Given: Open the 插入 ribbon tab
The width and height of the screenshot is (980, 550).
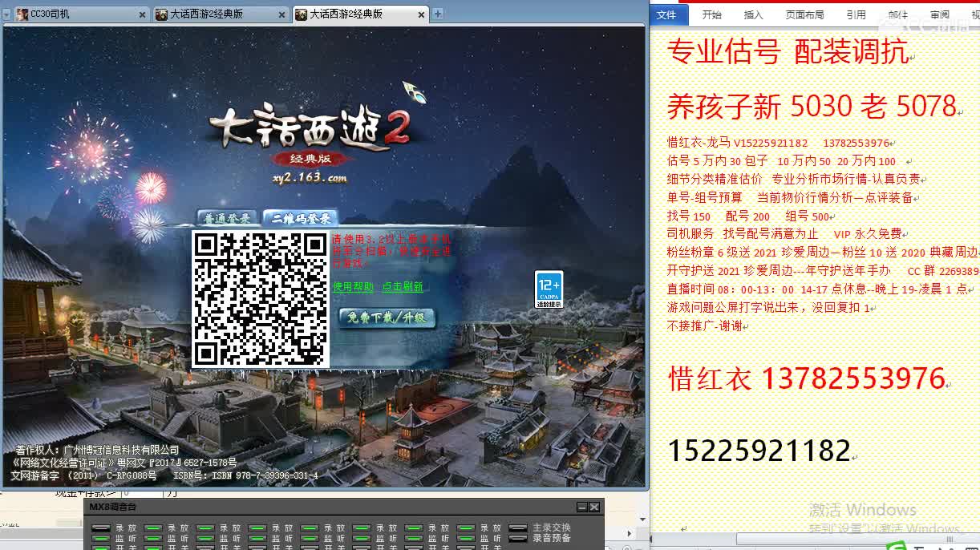Looking at the screenshot, I should (754, 14).
